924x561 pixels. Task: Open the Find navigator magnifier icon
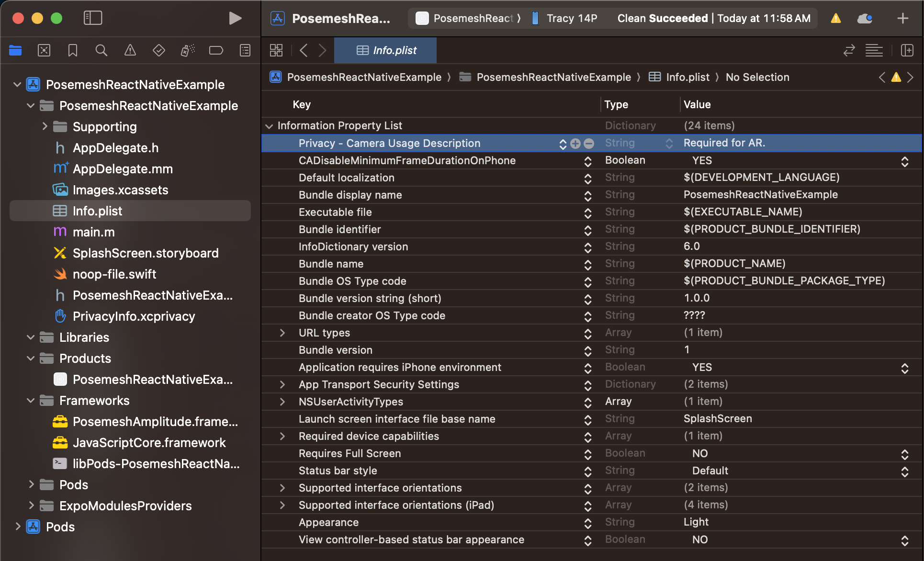pos(101,50)
